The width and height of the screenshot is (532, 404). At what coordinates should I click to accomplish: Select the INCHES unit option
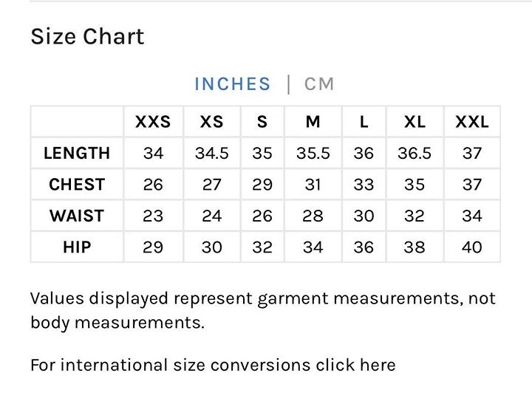coord(233,83)
